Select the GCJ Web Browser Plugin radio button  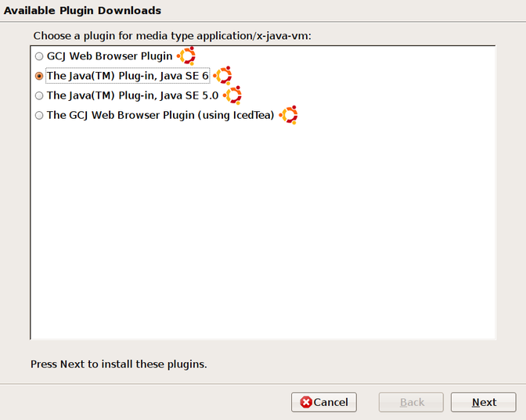pos(39,56)
